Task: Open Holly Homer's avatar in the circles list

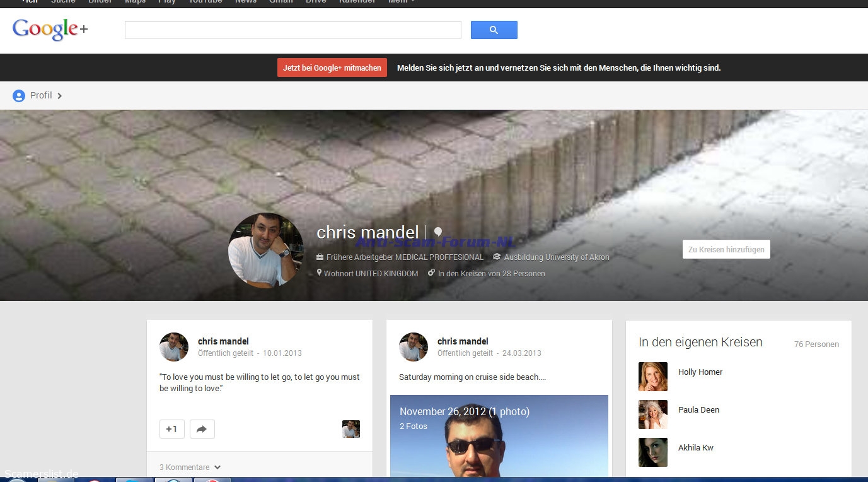Action: pos(652,377)
